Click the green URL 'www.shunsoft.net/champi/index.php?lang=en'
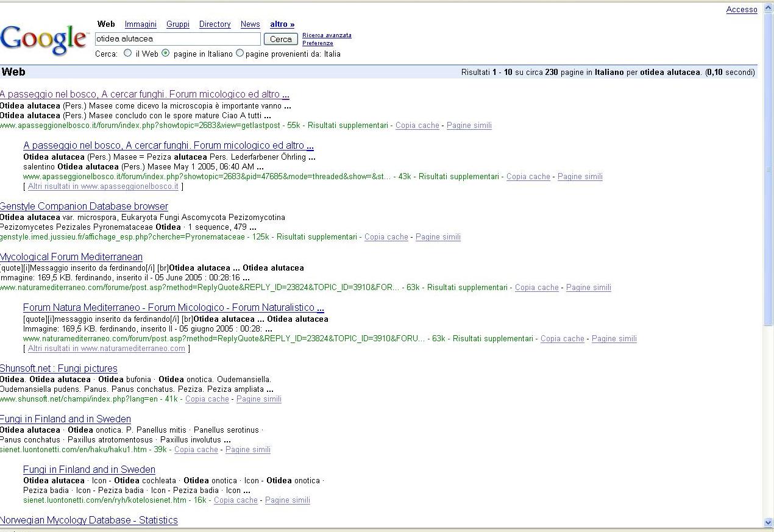 tap(79, 399)
